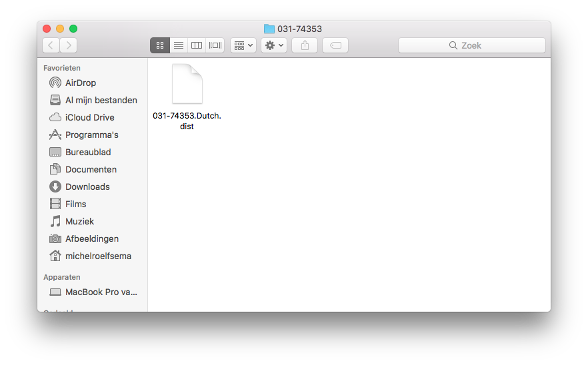
Task: Open michelroelfsema home folder
Action: tap(92, 256)
